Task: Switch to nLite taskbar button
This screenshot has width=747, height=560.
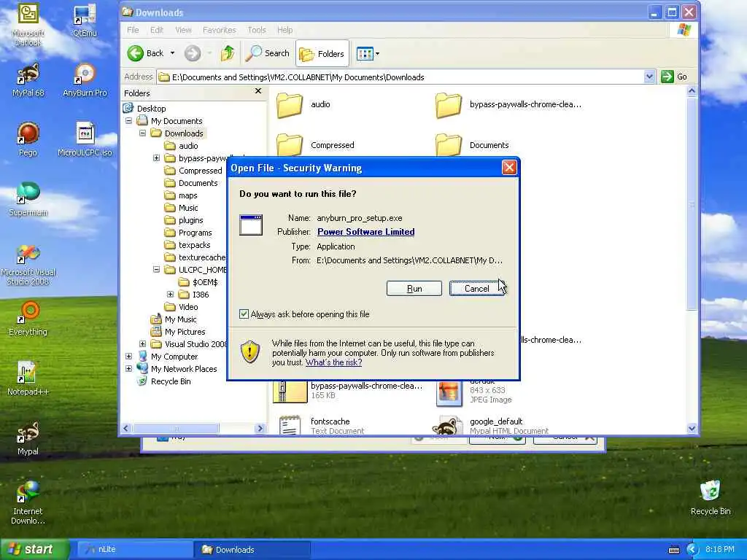Action: click(134, 550)
